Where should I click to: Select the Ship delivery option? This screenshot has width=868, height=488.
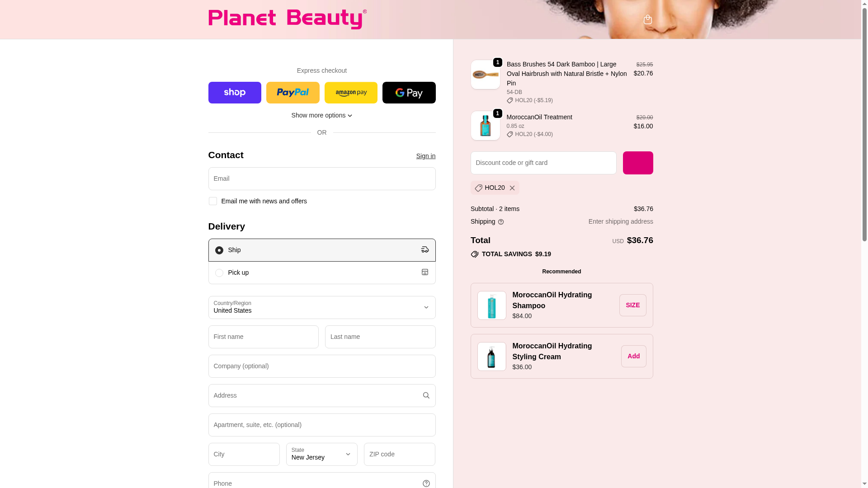322,250
